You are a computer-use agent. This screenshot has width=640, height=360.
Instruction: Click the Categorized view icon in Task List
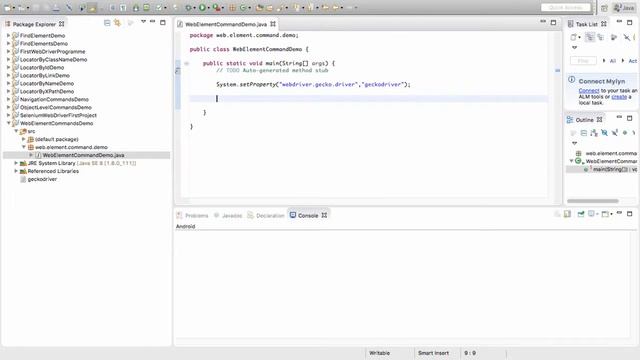click(590, 37)
